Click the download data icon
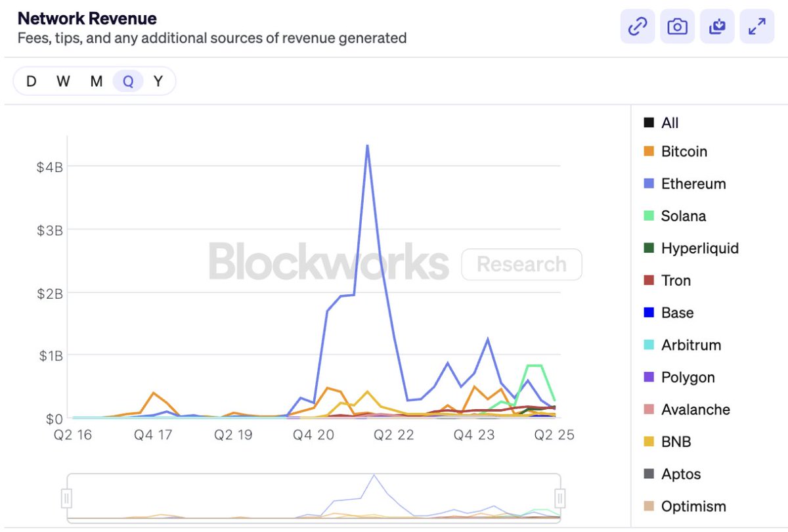Image resolution: width=788 pixels, height=532 pixels. pyautogui.click(x=717, y=27)
